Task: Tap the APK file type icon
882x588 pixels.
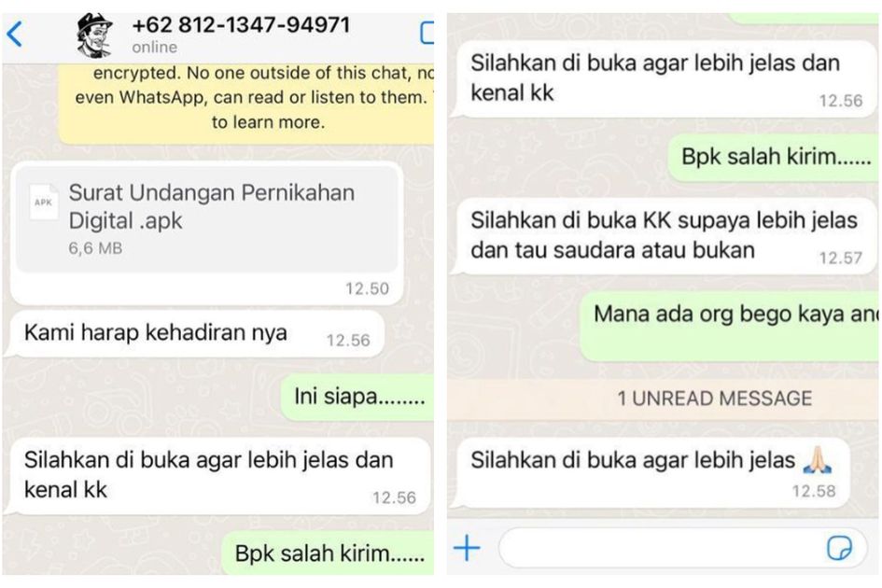Action: click(x=43, y=202)
